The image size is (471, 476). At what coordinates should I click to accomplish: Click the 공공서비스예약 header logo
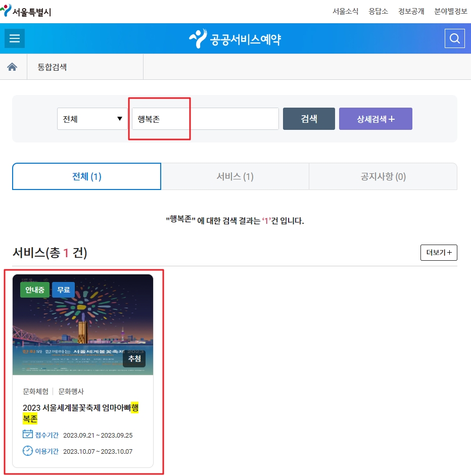click(234, 37)
